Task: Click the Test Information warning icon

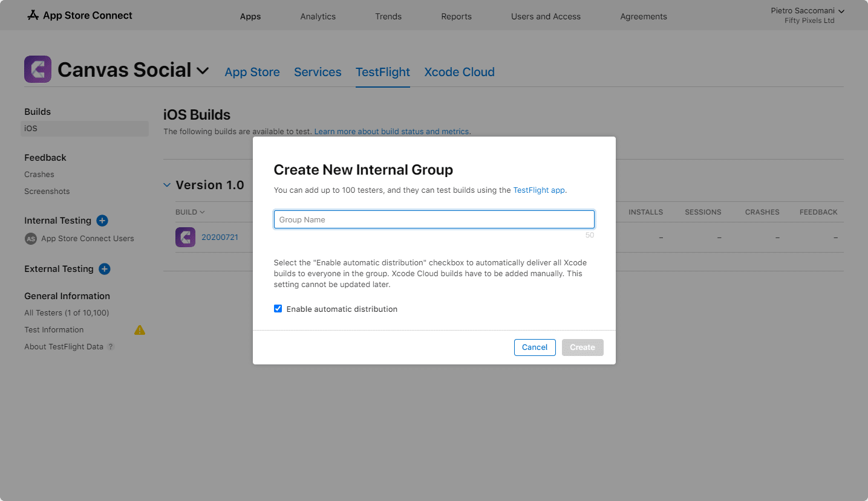Action: coord(140,329)
